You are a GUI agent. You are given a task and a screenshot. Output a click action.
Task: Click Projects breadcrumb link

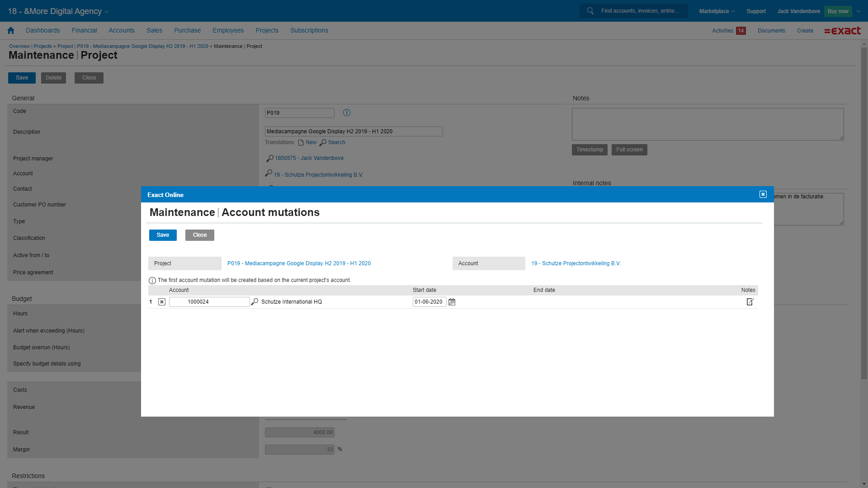[42, 46]
